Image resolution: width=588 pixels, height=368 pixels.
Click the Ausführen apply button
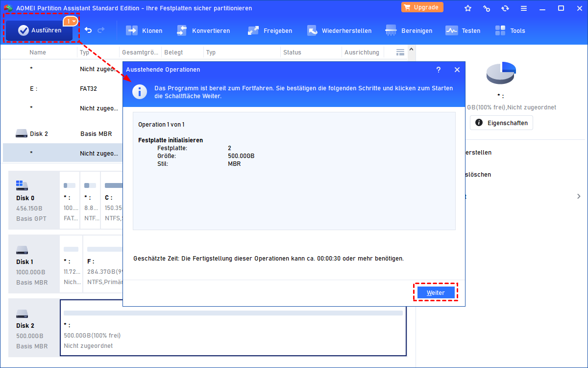click(40, 30)
